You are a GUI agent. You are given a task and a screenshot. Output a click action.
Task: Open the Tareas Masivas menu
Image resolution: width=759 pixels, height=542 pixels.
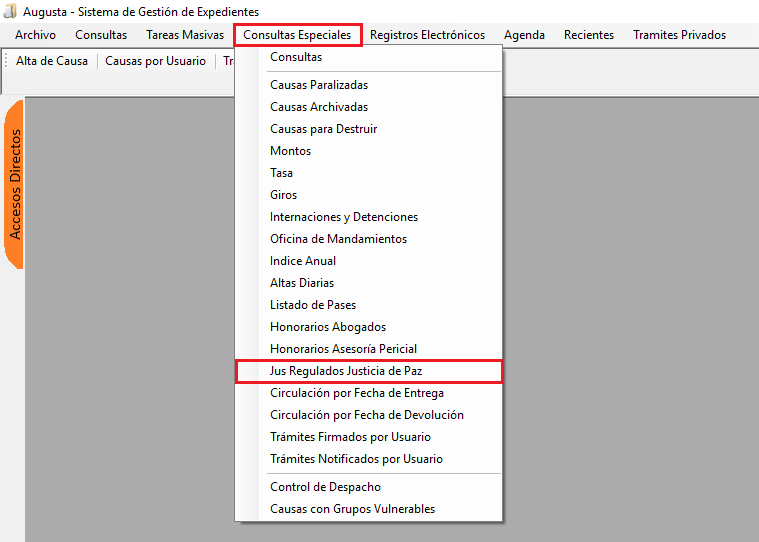[185, 35]
